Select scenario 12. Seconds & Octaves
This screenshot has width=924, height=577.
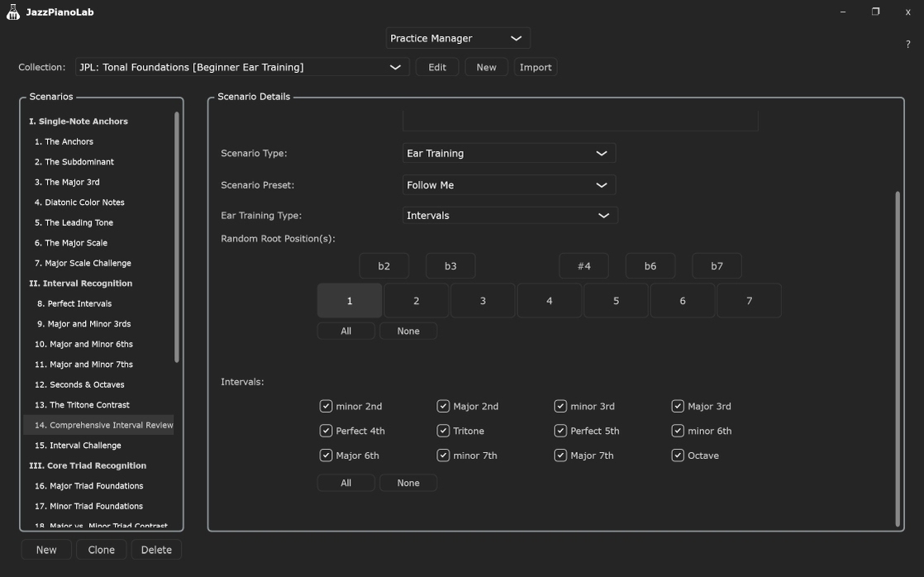pyautogui.click(x=98, y=385)
